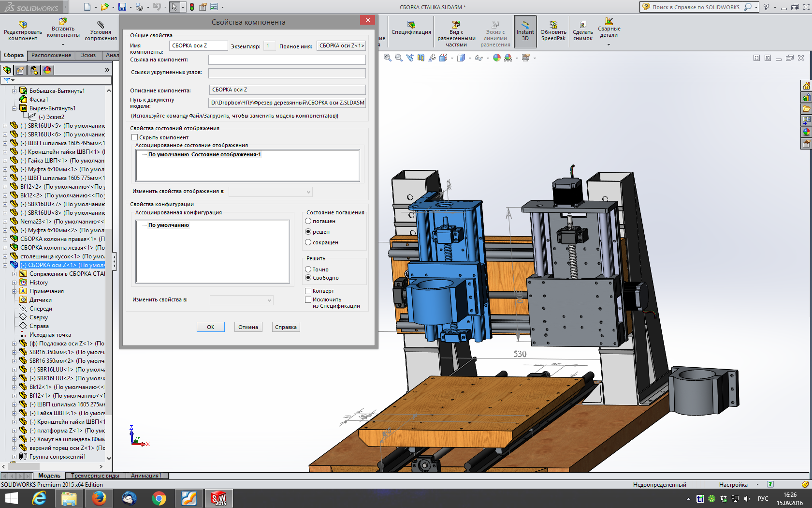Expand the History tree node
Viewport: 812px width, 508px height.
click(x=14, y=283)
